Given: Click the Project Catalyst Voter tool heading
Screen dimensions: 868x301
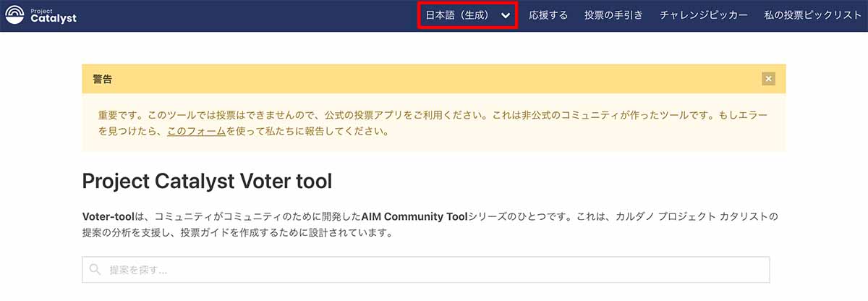Looking at the screenshot, I should coord(207,181).
